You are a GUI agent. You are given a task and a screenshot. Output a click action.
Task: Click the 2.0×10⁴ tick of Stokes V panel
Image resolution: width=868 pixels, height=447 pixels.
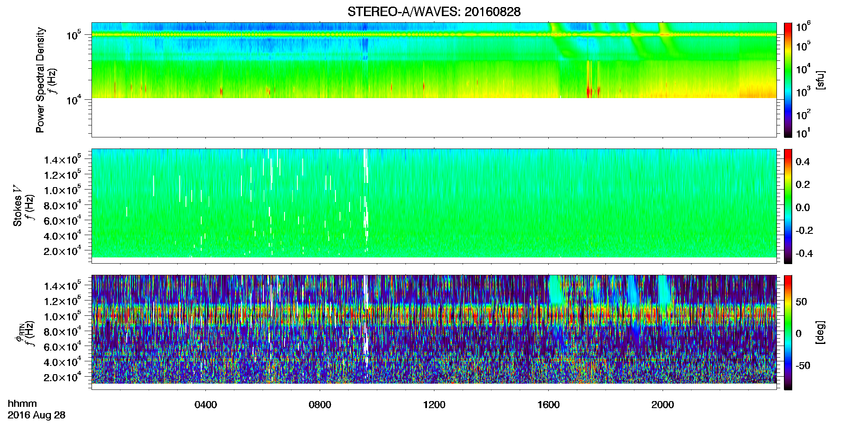pos(62,251)
